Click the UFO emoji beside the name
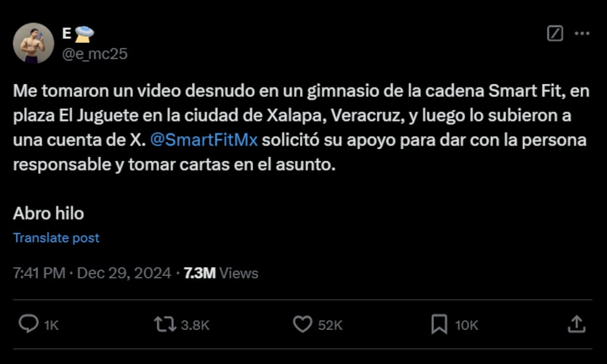Image resolution: width=607 pixels, height=364 pixels. pos(84,35)
